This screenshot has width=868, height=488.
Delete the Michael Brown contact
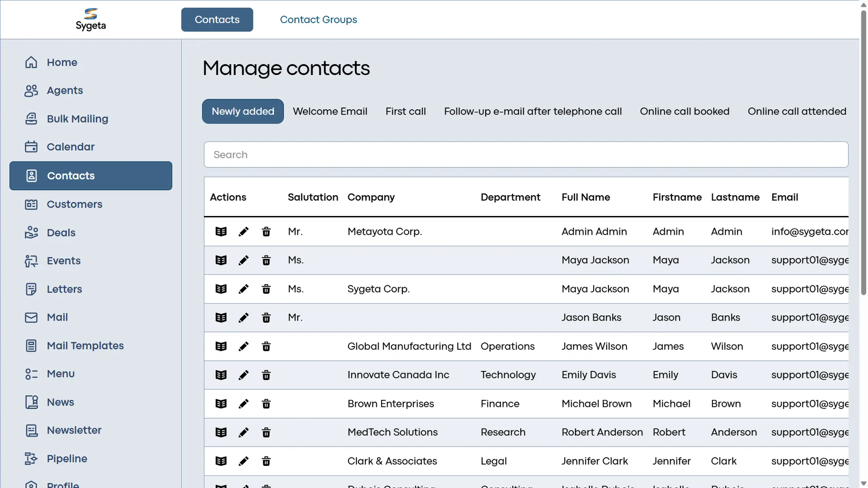(266, 404)
